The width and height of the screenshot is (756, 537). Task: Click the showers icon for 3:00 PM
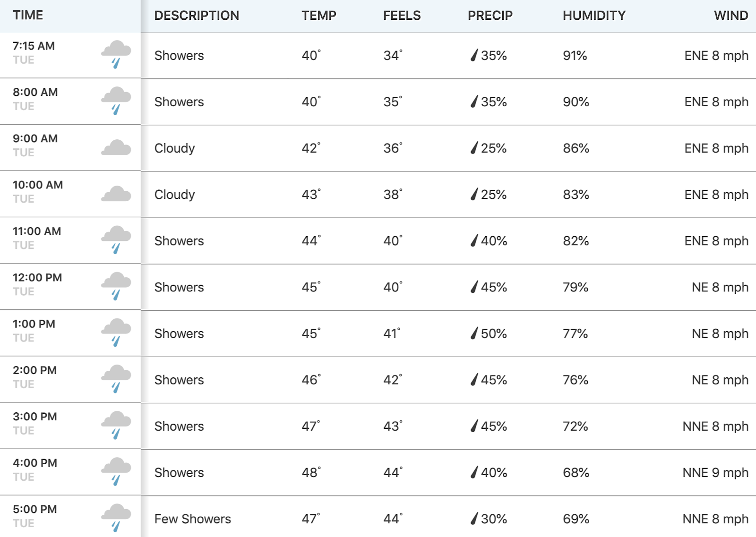click(x=116, y=426)
